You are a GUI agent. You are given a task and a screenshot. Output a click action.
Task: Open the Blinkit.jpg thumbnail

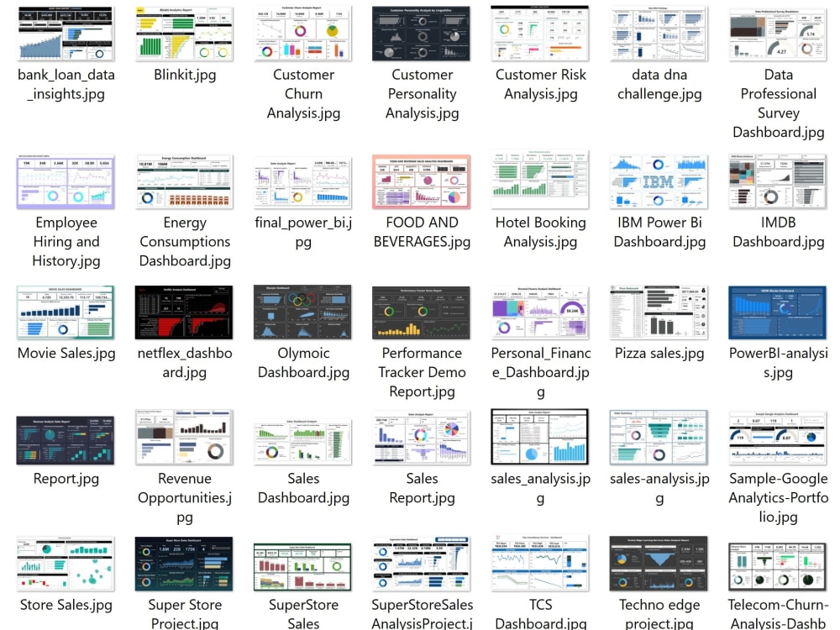185,34
